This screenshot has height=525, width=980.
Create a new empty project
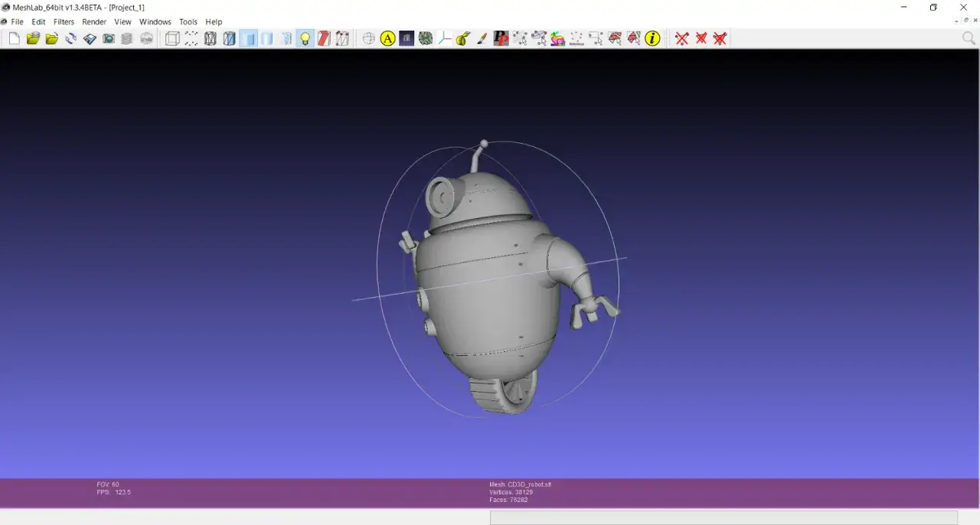pyautogui.click(x=15, y=38)
